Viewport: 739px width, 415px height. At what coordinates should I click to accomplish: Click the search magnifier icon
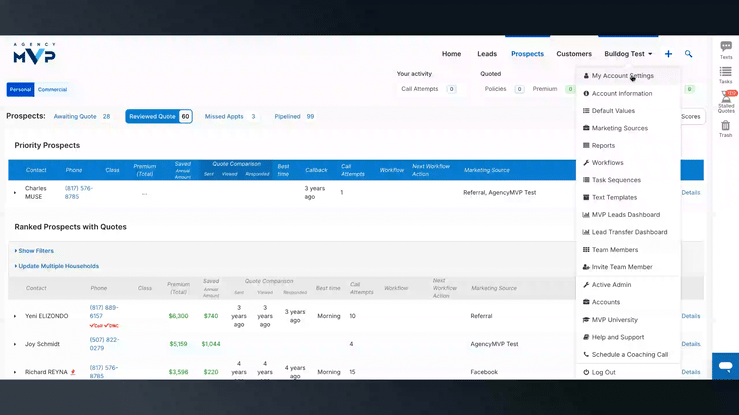[689, 54]
